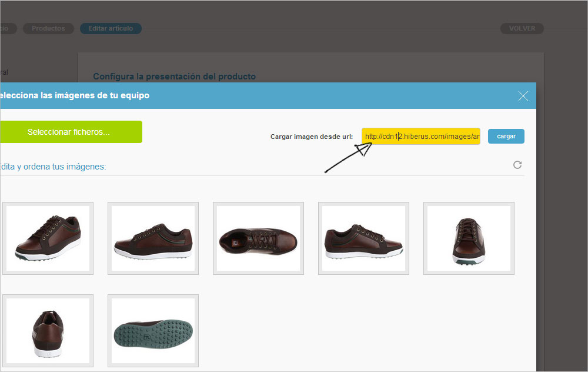Image resolution: width=588 pixels, height=372 pixels.
Task: Select the front view shoe thumbnail
Action: pos(469,238)
